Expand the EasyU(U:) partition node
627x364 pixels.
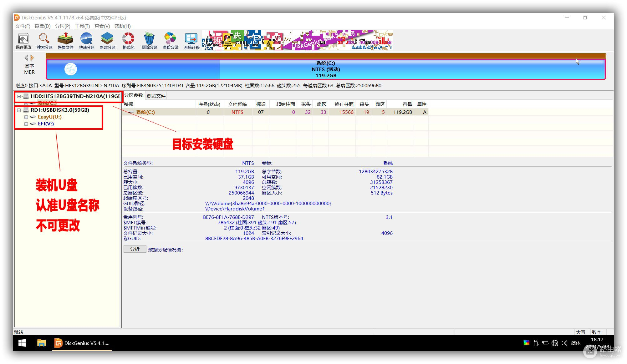click(26, 117)
